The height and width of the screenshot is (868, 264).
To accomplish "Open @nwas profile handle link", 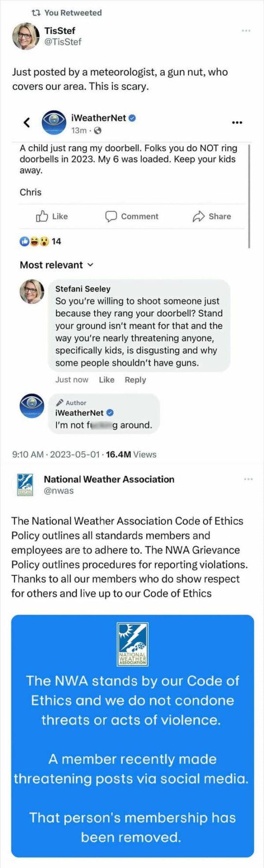I will coord(59,490).
